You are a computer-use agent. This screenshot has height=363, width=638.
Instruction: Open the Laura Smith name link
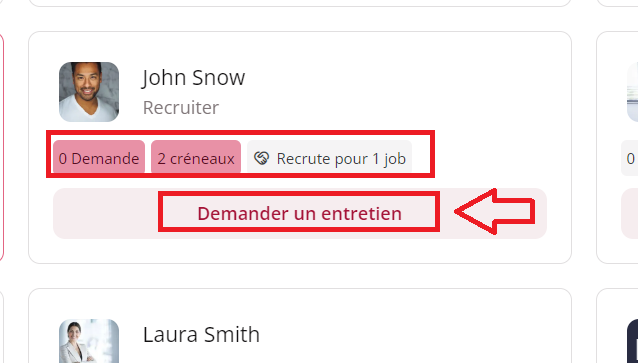(x=201, y=335)
